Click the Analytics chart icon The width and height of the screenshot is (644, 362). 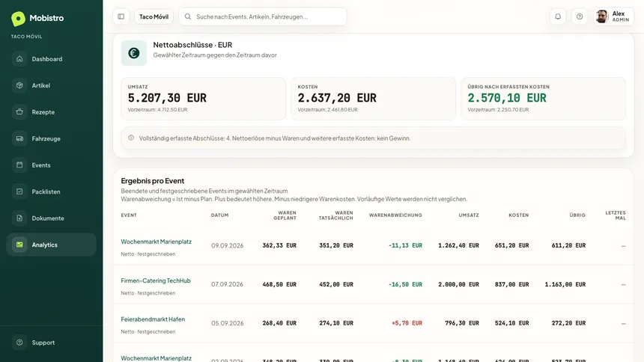[19, 245]
